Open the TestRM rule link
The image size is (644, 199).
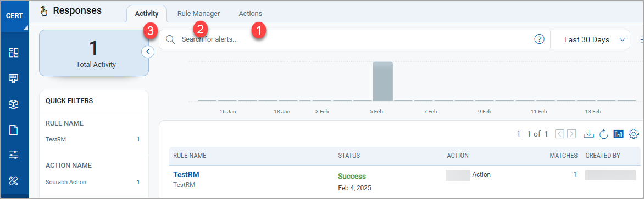coord(186,174)
